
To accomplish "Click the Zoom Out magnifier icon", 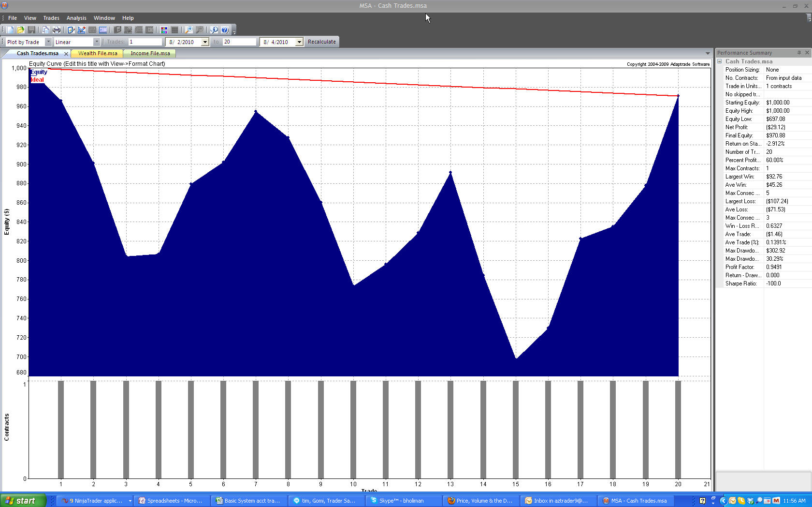I will 200,30.
